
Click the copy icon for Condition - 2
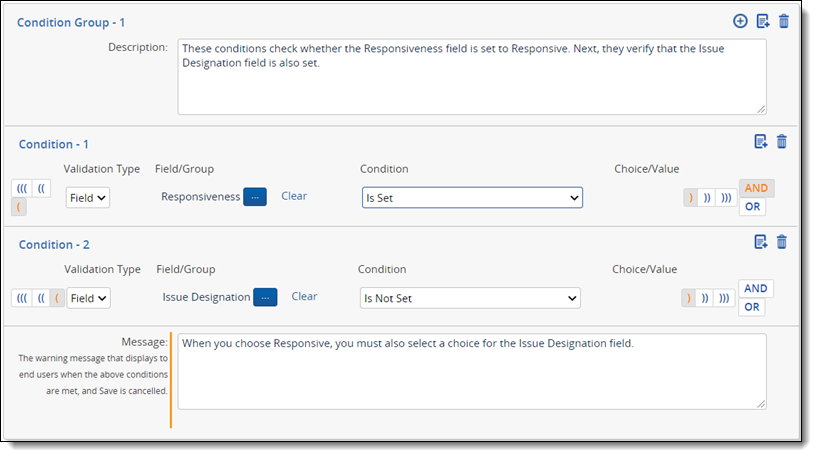point(761,241)
